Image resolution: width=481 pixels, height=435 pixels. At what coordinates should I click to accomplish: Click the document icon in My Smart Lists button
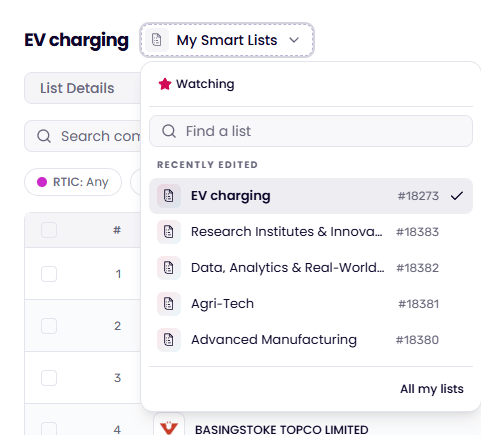(157, 40)
